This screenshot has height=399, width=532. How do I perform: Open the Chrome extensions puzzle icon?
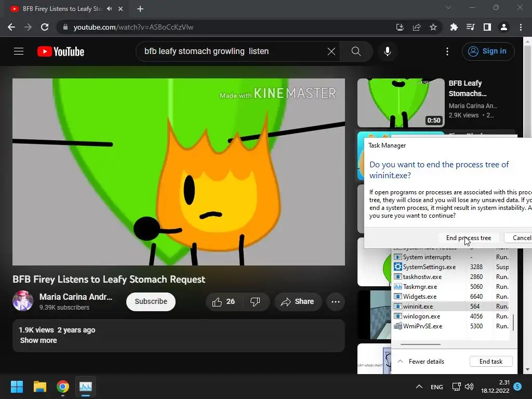[454, 27]
